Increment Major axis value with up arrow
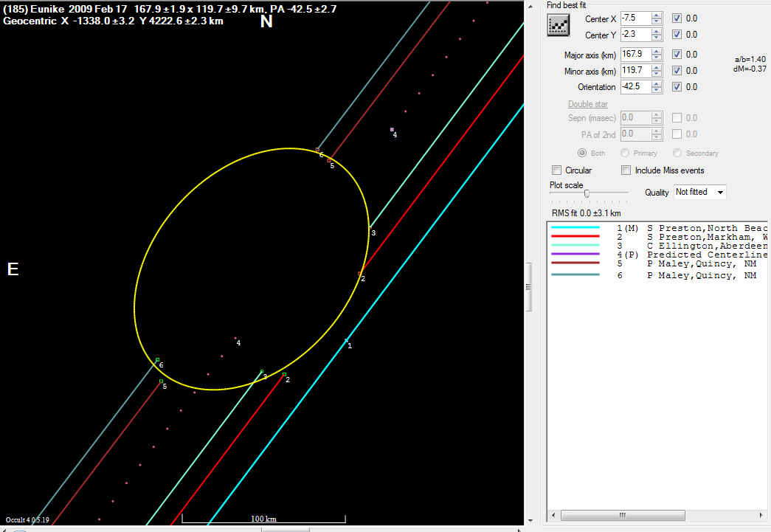 click(x=657, y=51)
